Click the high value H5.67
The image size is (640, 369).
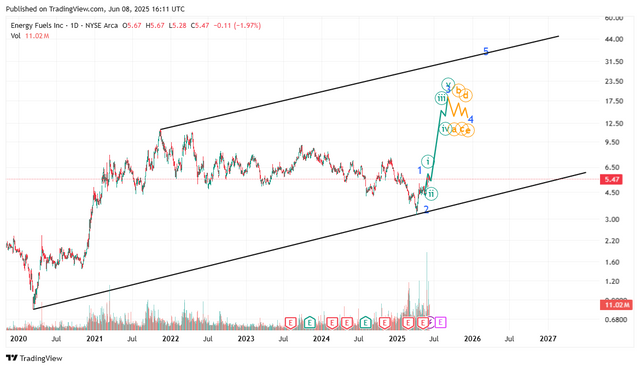point(155,25)
